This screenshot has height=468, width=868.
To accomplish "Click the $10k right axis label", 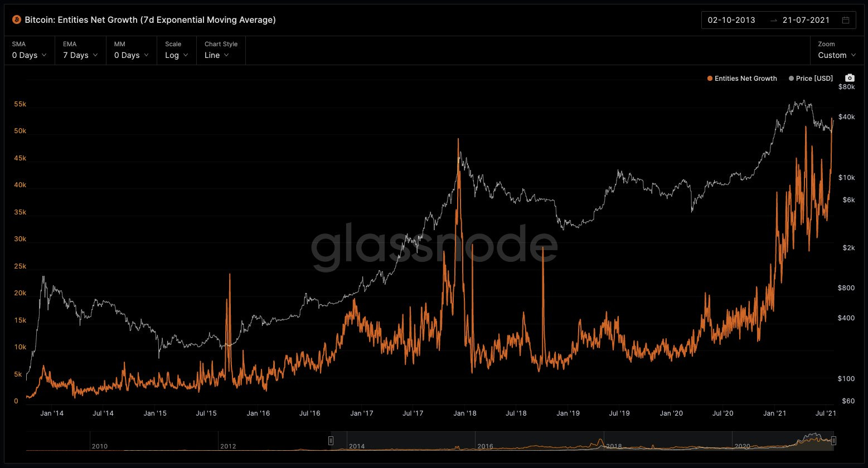I will pyautogui.click(x=847, y=178).
